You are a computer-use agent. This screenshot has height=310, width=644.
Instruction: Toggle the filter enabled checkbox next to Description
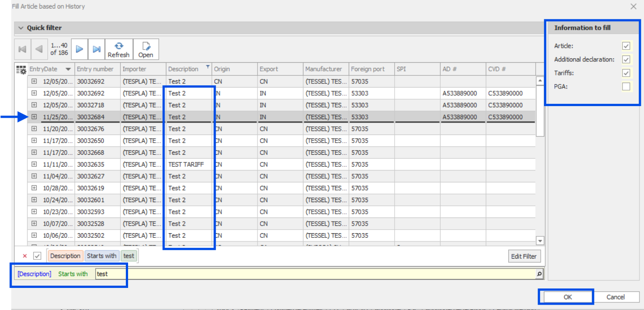pos(37,256)
